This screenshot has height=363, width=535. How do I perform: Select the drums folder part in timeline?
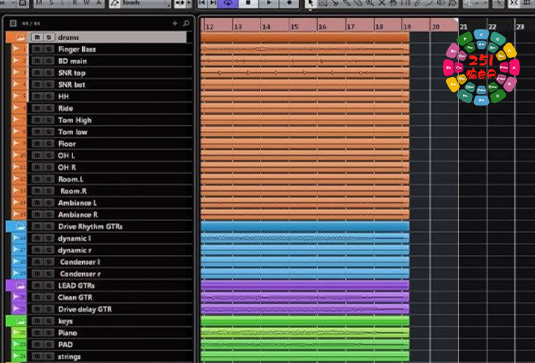tap(305, 37)
